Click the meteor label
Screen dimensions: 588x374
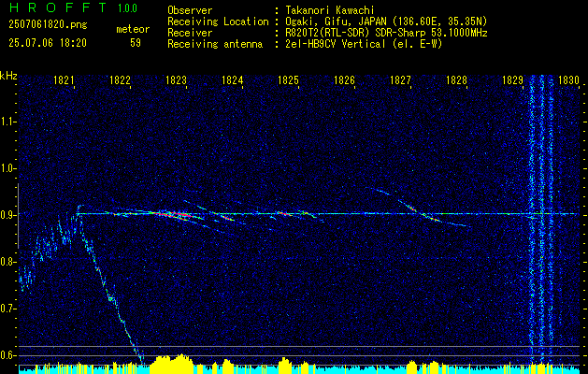[x=133, y=29]
